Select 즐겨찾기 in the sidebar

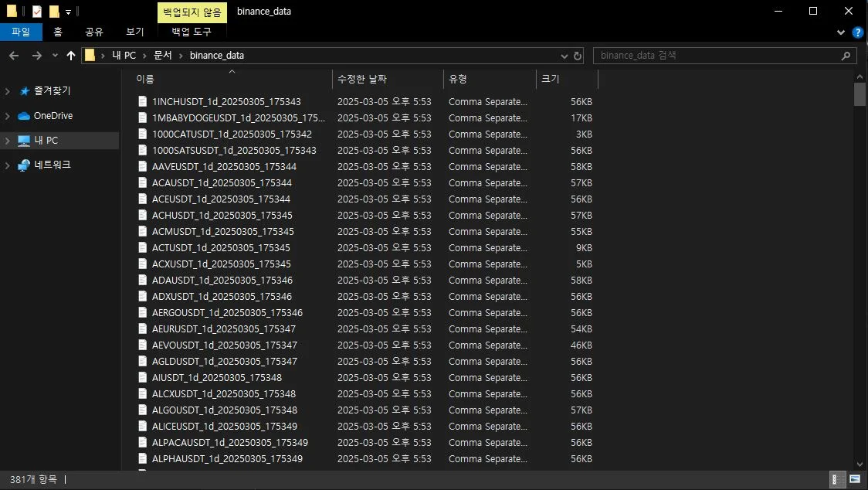[x=52, y=91]
